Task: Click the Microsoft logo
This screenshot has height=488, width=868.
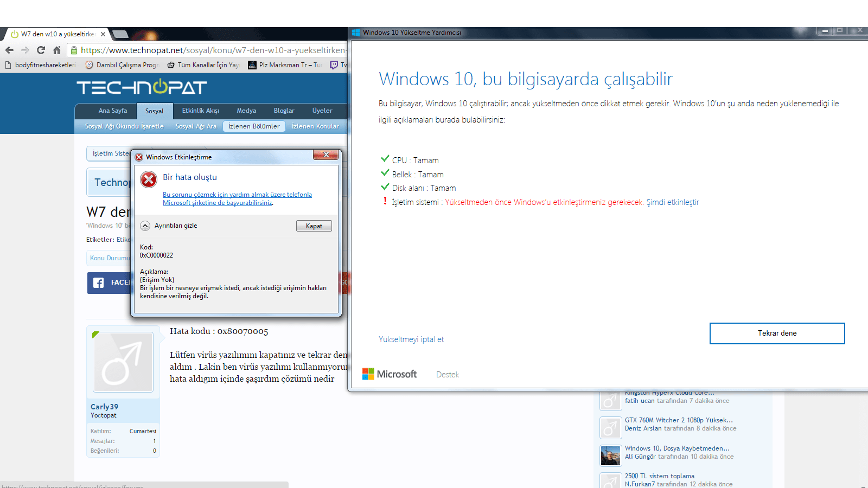Action: (x=390, y=374)
